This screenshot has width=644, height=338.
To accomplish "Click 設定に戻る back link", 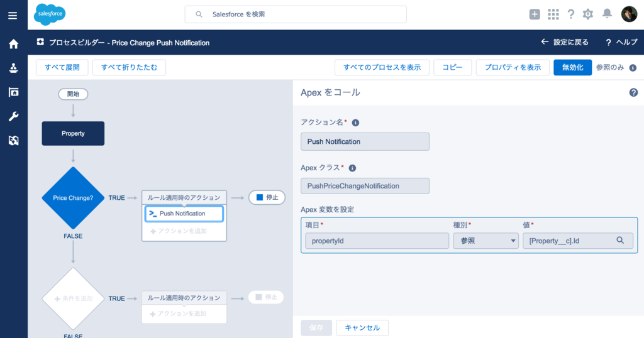I will 565,42.
